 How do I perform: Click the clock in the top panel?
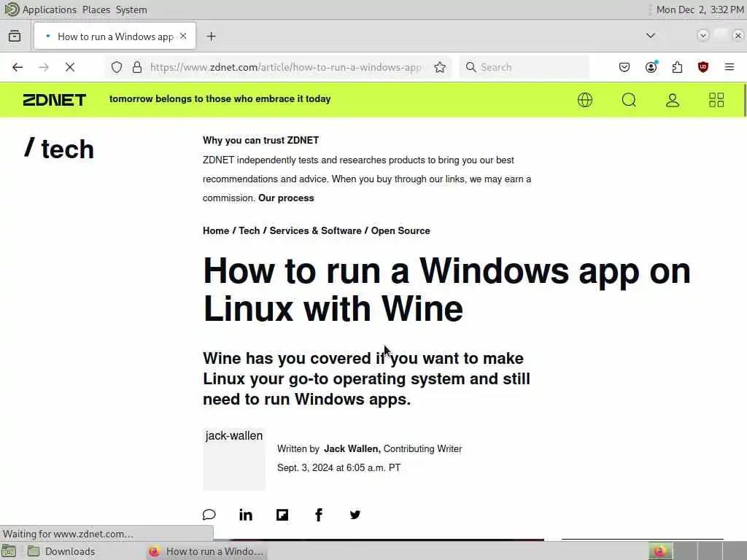tap(700, 9)
